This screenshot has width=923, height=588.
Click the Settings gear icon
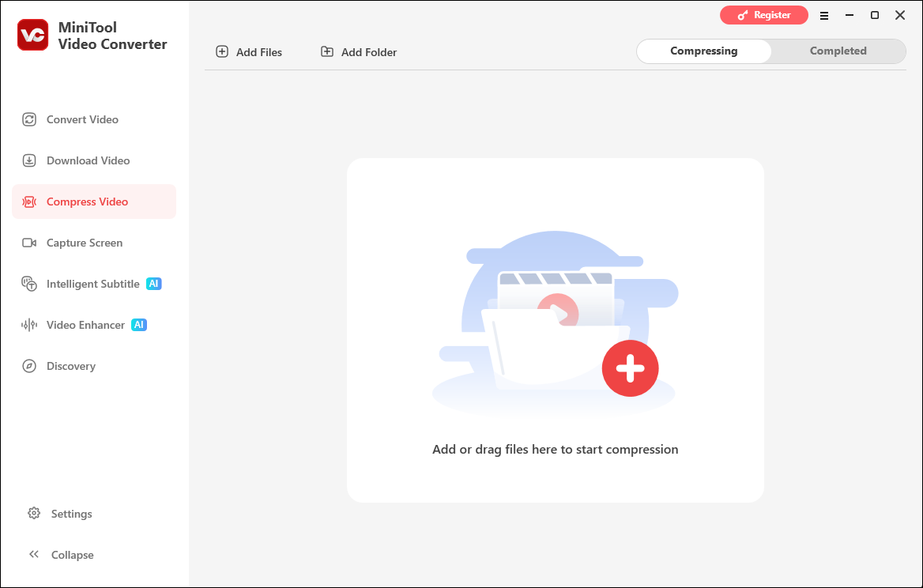point(34,513)
